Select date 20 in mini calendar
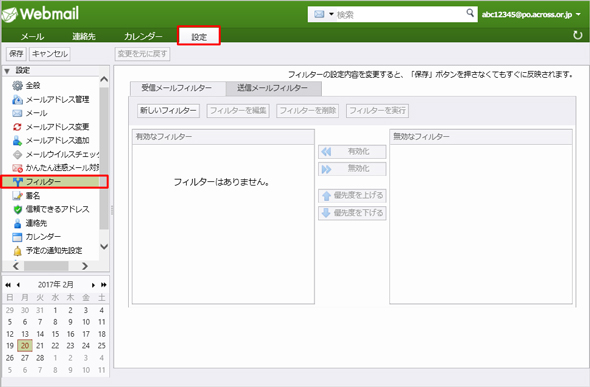 click(25, 346)
